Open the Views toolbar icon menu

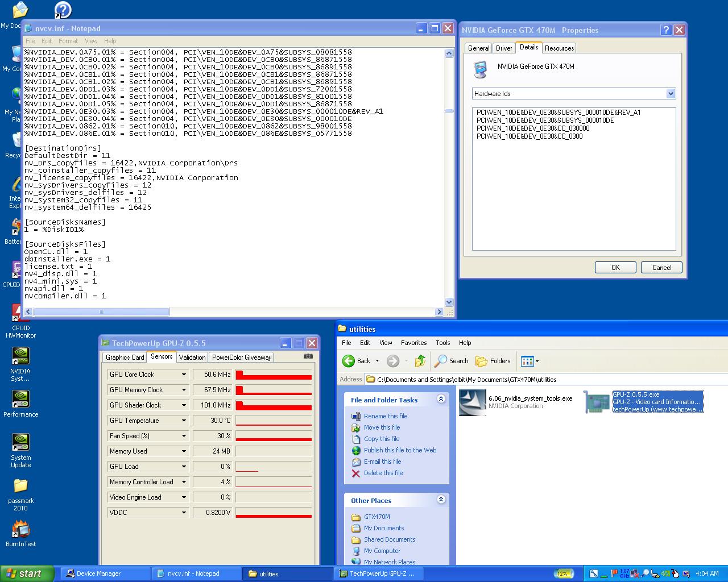pos(530,361)
